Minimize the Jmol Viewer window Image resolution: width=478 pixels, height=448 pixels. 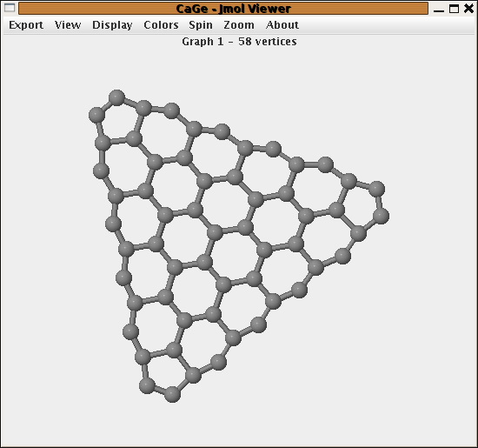point(439,9)
